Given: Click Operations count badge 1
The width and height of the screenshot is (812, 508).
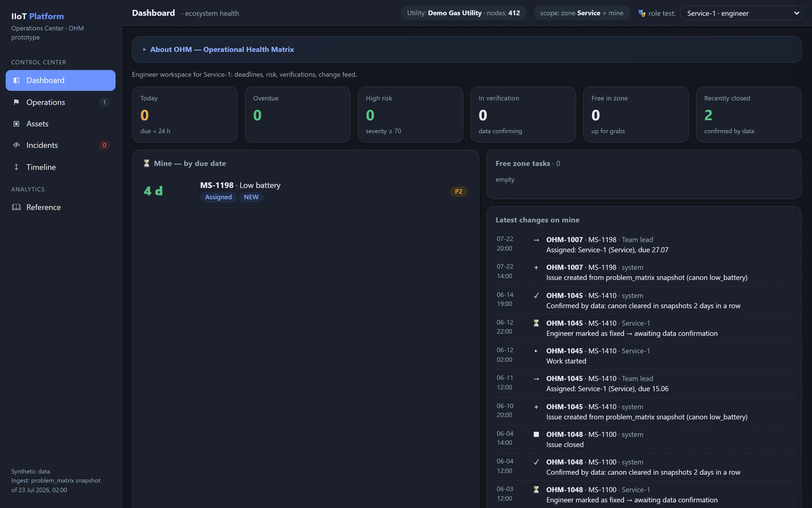Looking at the screenshot, I should click(104, 102).
